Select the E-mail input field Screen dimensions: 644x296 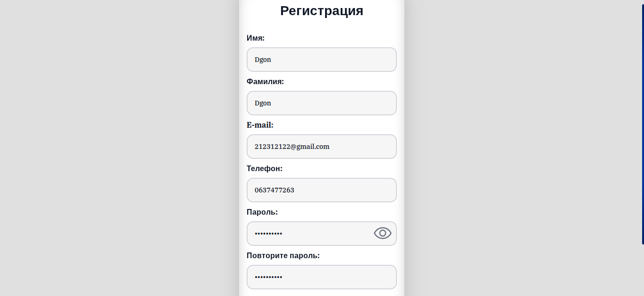coord(321,147)
